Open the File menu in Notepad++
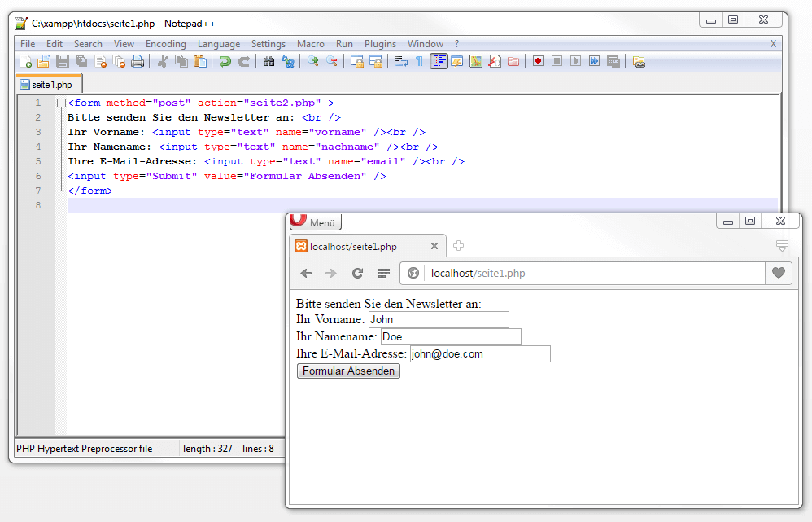The width and height of the screenshot is (812, 522). point(28,44)
